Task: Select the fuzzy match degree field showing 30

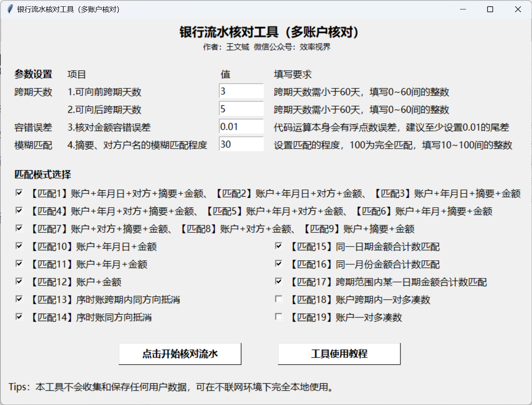Action: 241,144
